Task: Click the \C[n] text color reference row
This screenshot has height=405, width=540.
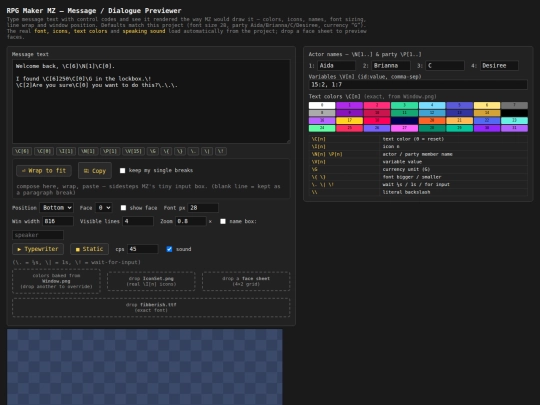Action: [418, 139]
